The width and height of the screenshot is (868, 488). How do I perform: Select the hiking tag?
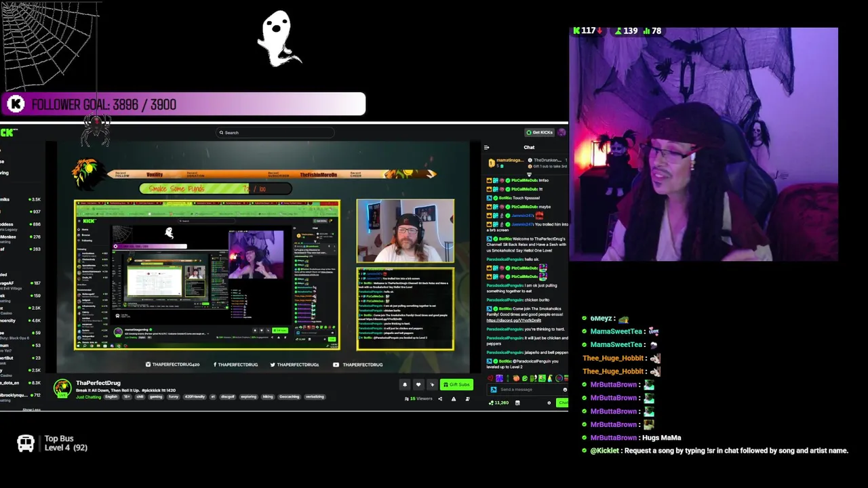268,396
